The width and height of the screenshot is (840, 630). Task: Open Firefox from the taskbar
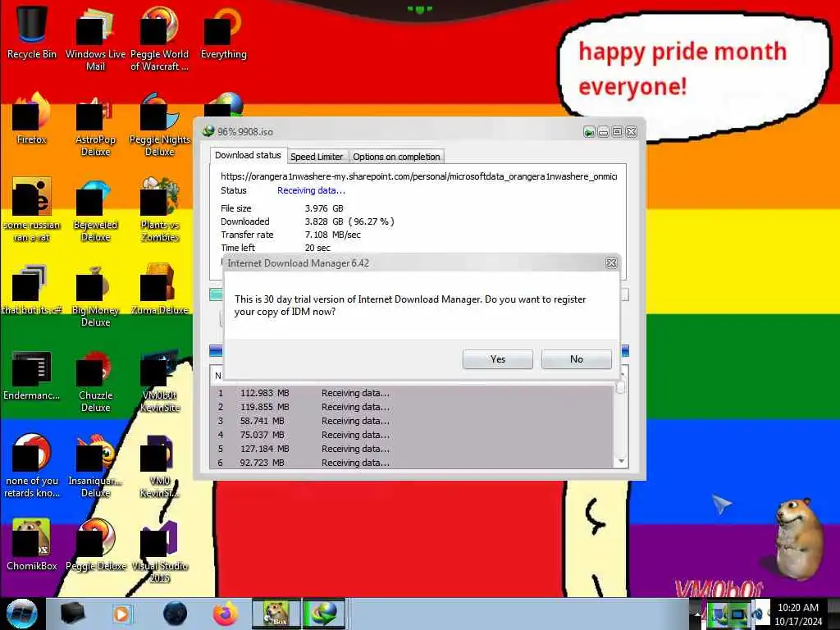tap(226, 614)
